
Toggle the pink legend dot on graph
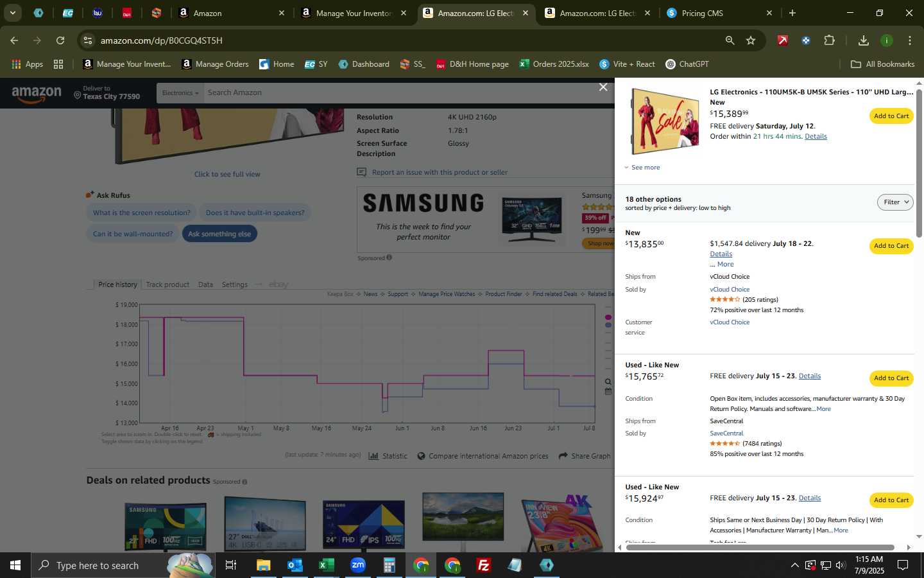608,317
